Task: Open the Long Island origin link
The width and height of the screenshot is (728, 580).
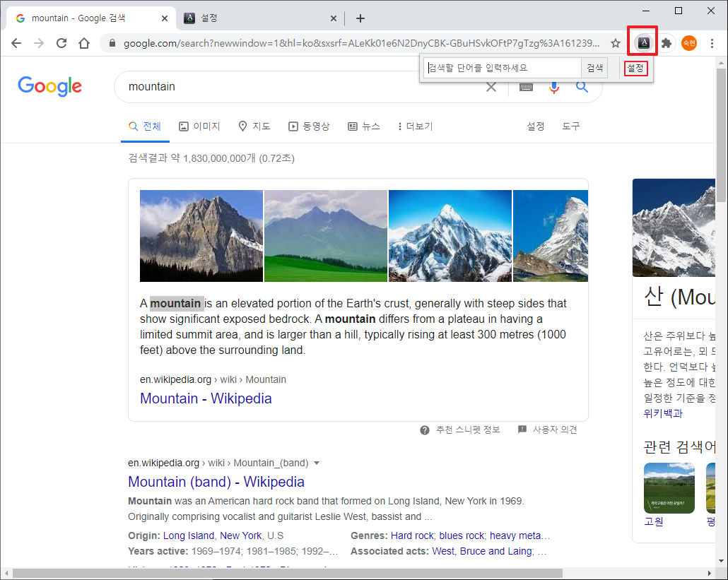Action: click(x=188, y=536)
